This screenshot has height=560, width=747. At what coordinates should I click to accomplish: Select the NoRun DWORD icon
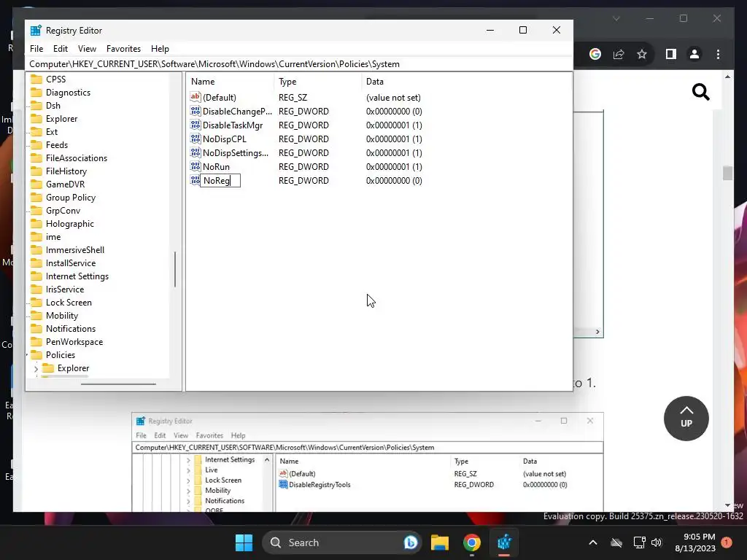196,167
